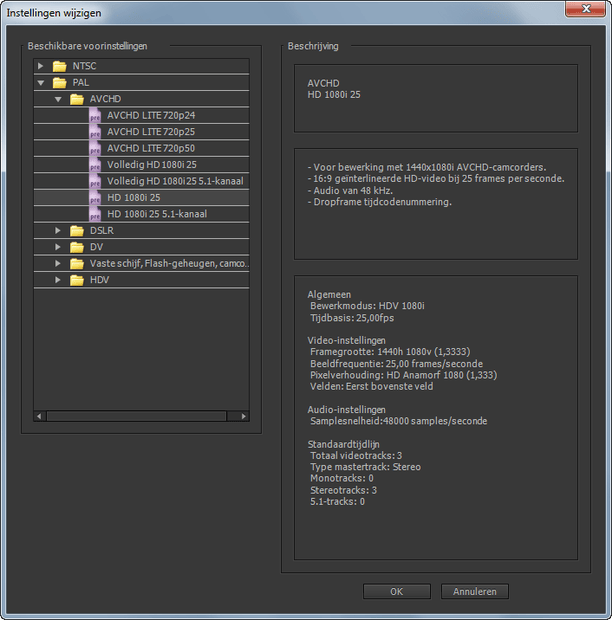Image resolution: width=612 pixels, height=620 pixels.
Task: Expand the NTSC folder arrow
Action: [x=40, y=66]
